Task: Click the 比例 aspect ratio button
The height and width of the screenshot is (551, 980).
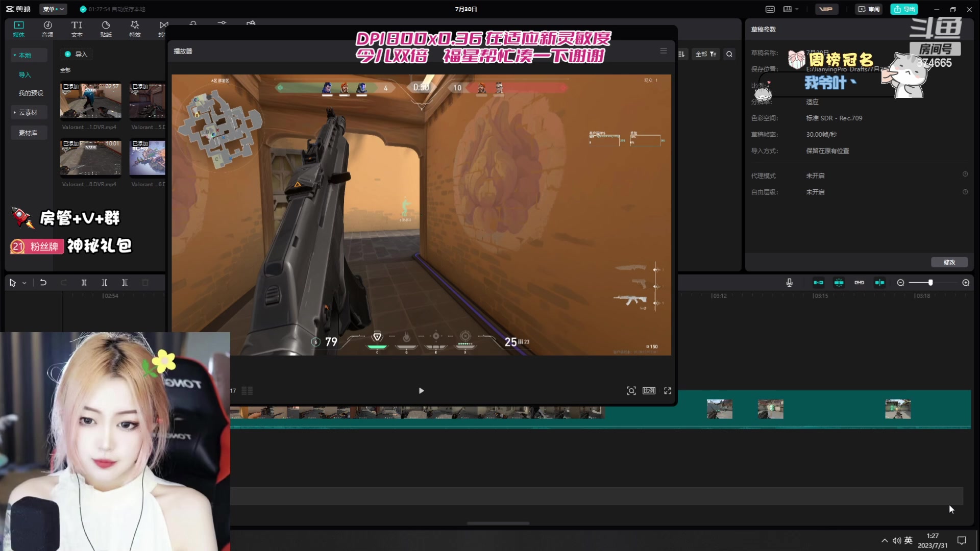Action: 649,391
